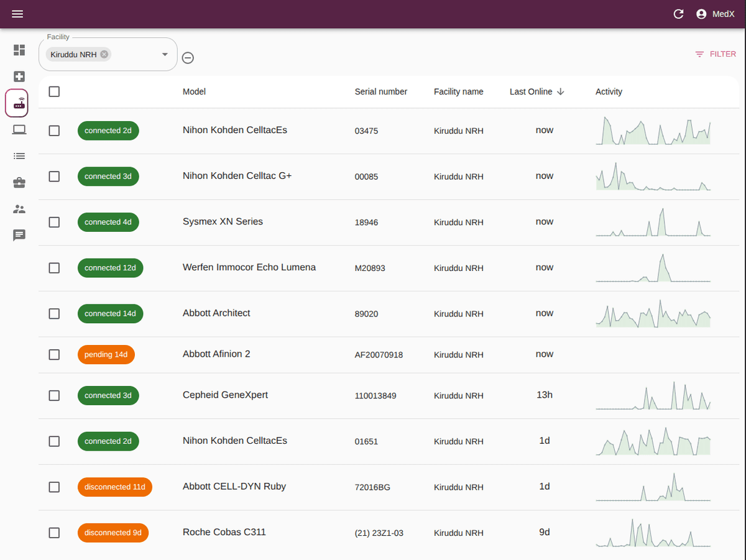This screenshot has width=746, height=560.
Task: Toggle the Last Online sort arrow
Action: [x=560, y=91]
